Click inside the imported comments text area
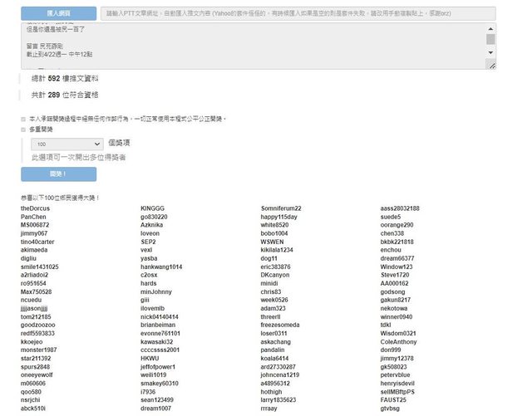 [x=249, y=46]
